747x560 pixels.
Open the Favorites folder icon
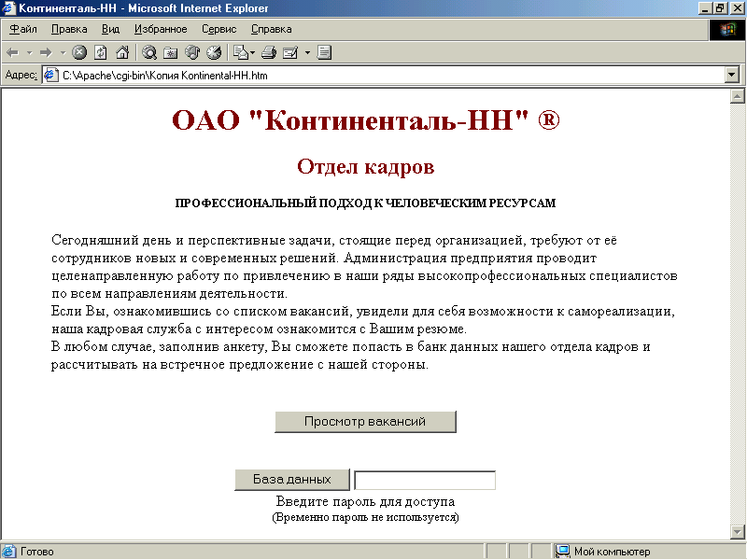tap(171, 52)
